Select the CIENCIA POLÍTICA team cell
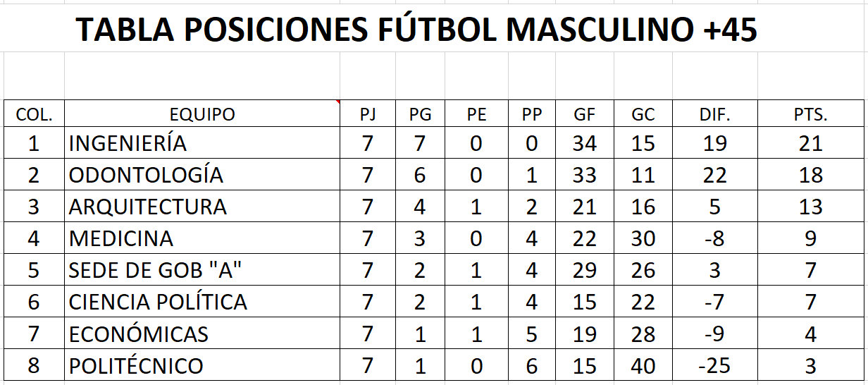868x385 pixels. pos(202,302)
